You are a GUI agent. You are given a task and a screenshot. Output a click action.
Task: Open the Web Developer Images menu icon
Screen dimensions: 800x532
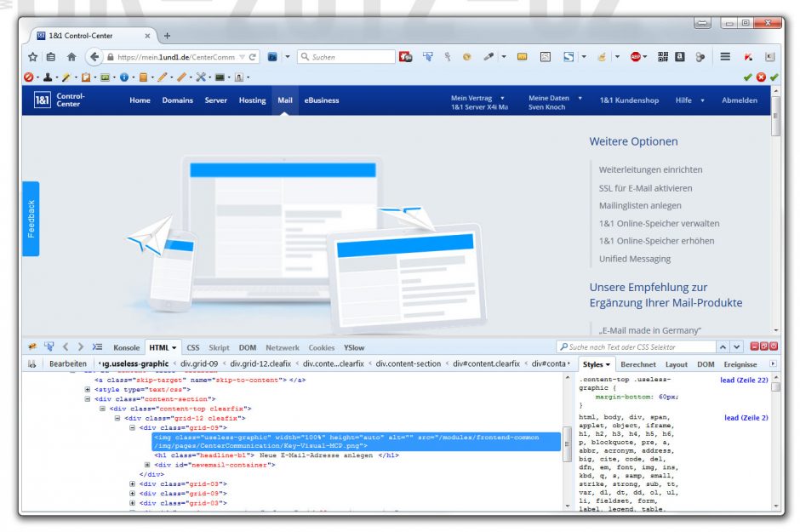point(105,77)
